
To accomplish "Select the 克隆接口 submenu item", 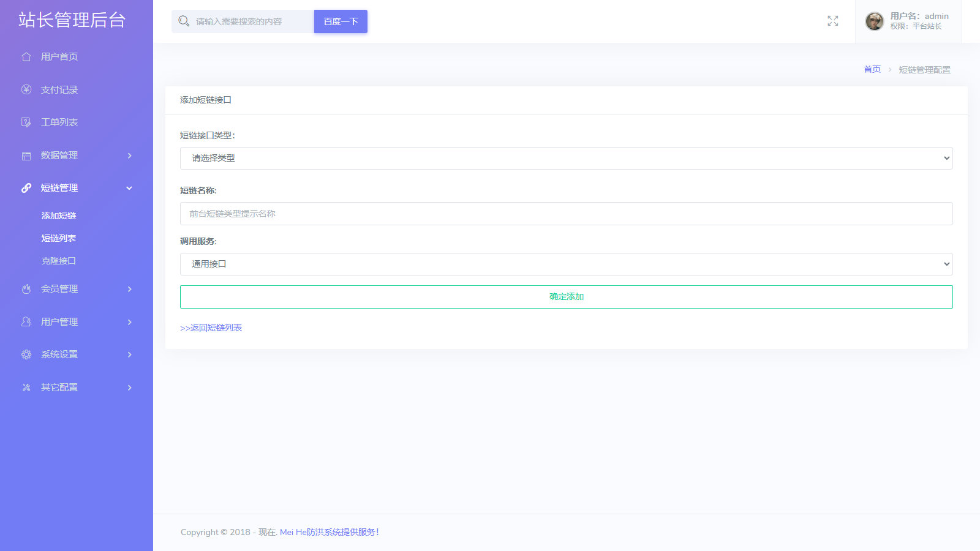I will pos(59,261).
